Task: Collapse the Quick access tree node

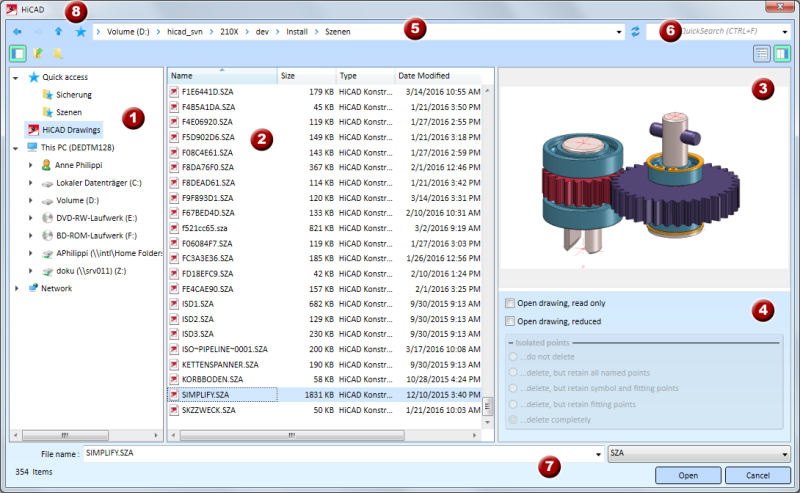Action: [x=16, y=78]
